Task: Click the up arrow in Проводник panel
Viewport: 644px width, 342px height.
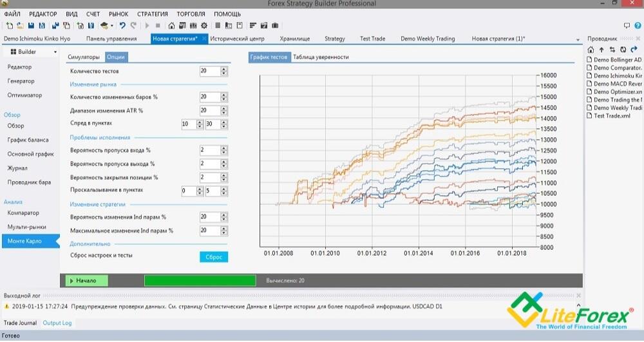Action: (x=601, y=50)
